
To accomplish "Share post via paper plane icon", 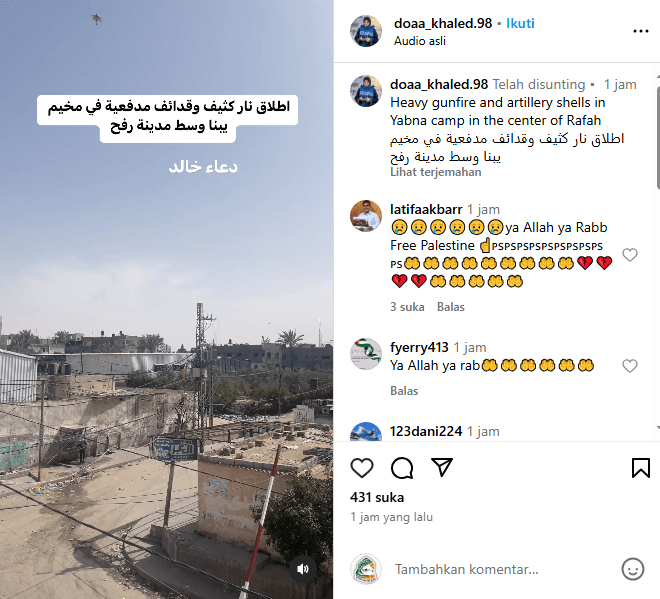I will click(x=442, y=467).
